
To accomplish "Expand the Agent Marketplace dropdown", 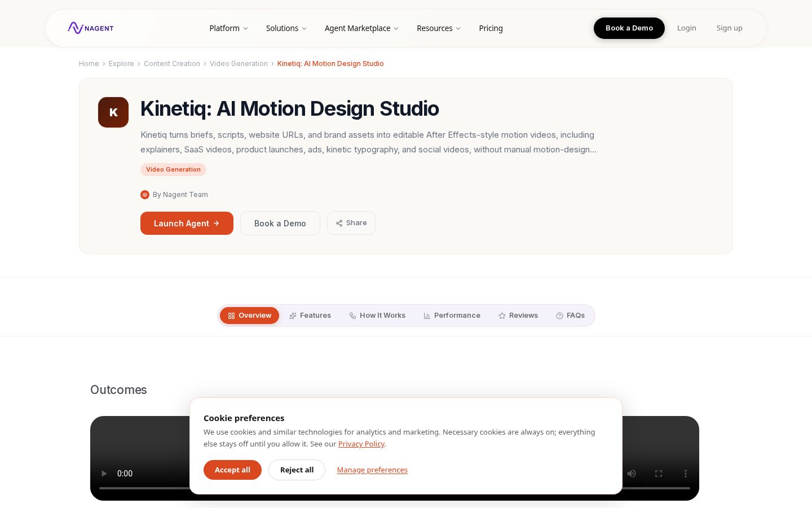I will 361,28.
